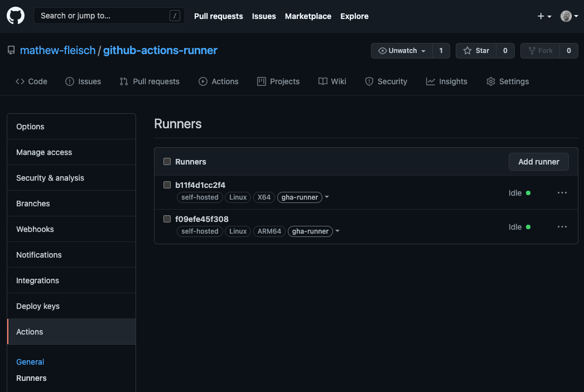The height and width of the screenshot is (392, 584).
Task: Click the ARM64 label on f09efe45f308
Action: [269, 231]
